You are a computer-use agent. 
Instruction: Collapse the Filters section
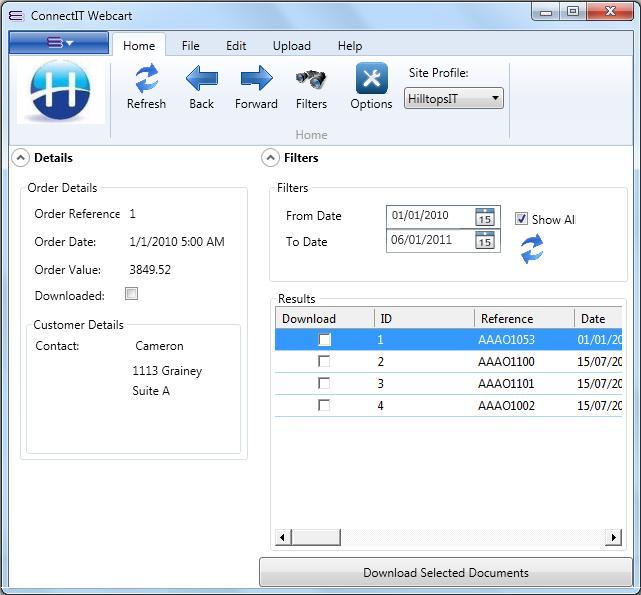(x=270, y=158)
